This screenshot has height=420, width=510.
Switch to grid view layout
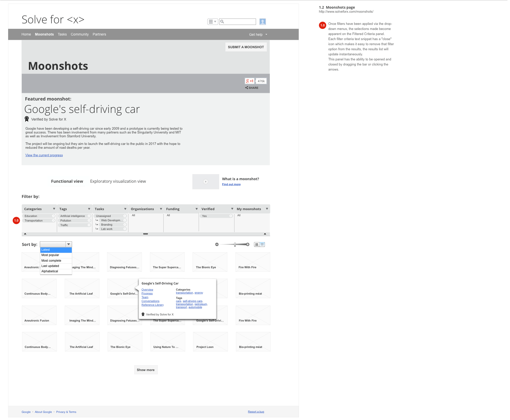click(x=257, y=244)
